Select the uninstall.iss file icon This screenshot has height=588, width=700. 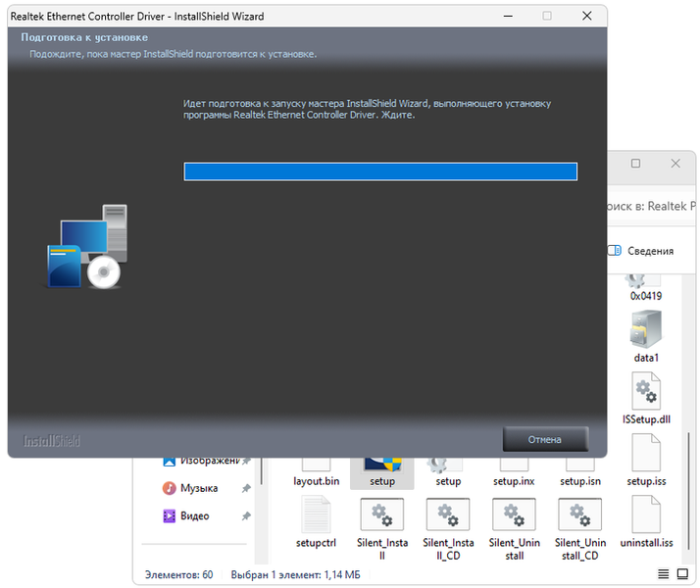(x=646, y=514)
